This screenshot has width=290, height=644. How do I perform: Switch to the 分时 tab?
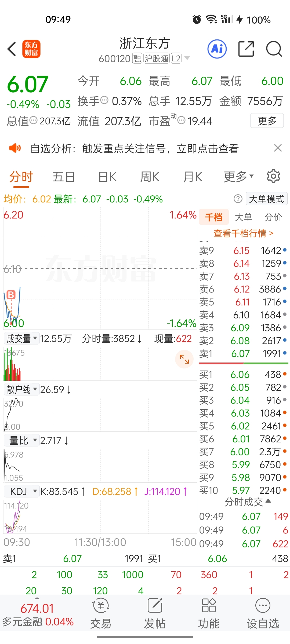(x=21, y=177)
